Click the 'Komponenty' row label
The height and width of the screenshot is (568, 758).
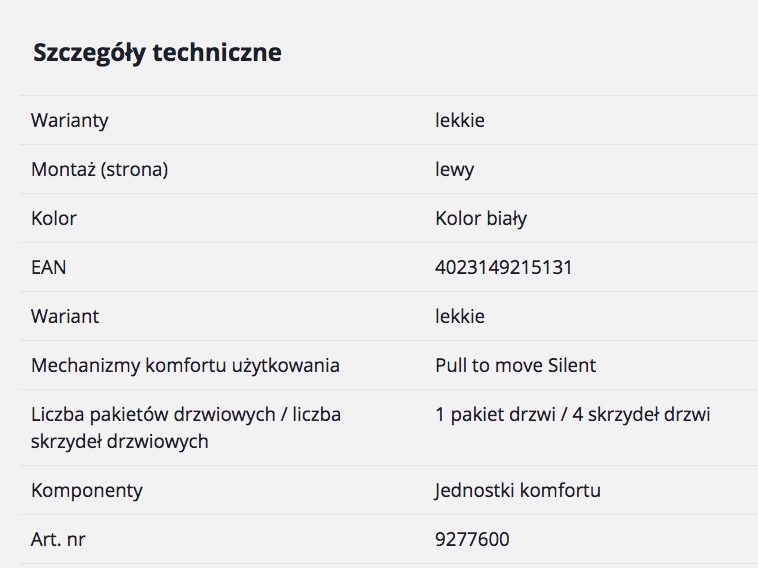point(87,491)
